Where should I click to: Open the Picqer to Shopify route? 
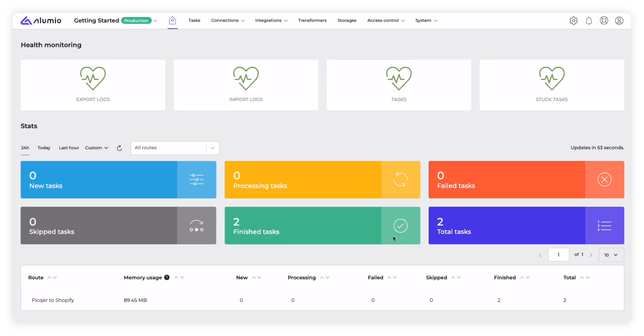53,300
